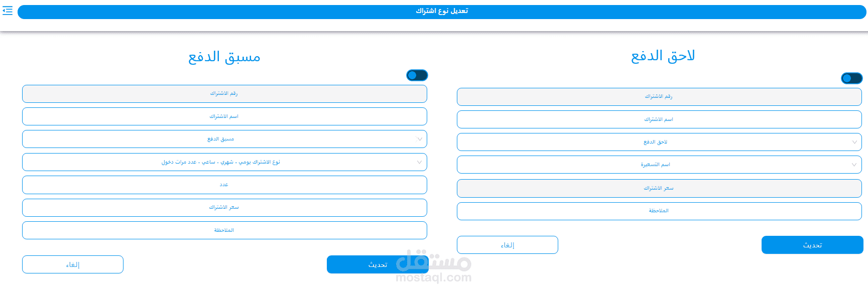Toggle the لاحق الدفع switch
868x290 pixels.
(x=851, y=78)
